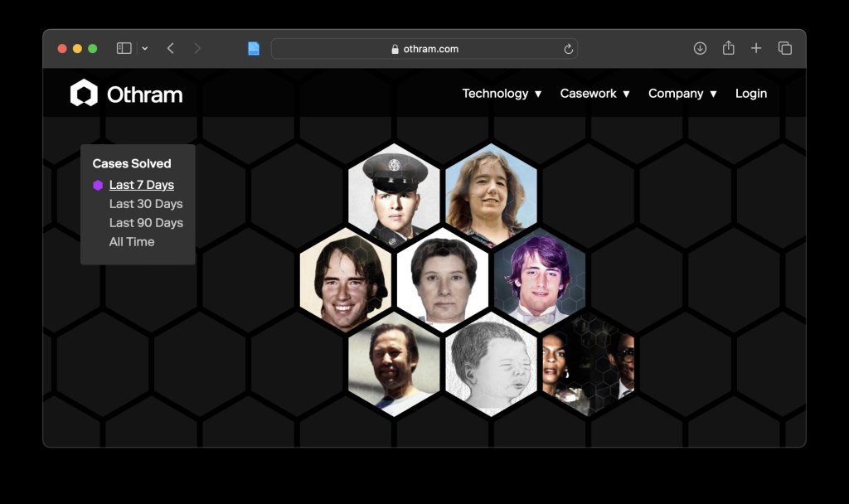Expand the Technology dropdown menu
The width and height of the screenshot is (849, 504).
point(502,93)
